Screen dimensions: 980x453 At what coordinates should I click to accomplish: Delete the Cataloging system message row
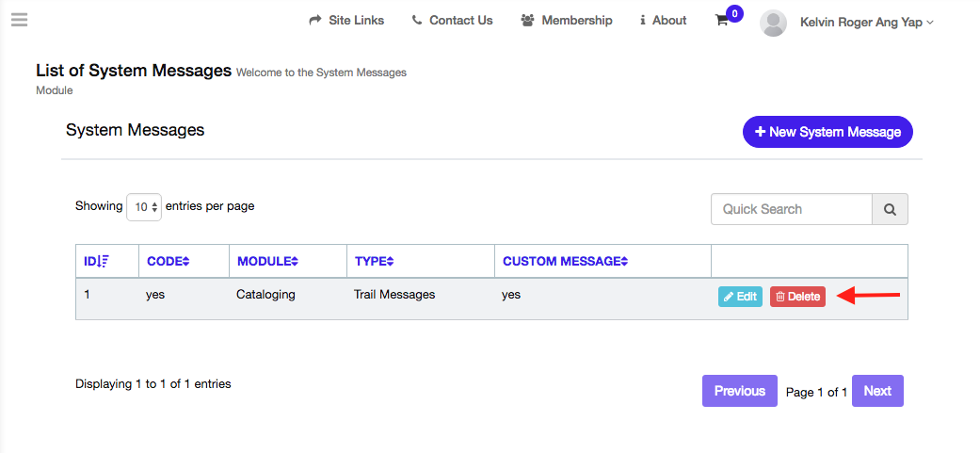click(797, 297)
